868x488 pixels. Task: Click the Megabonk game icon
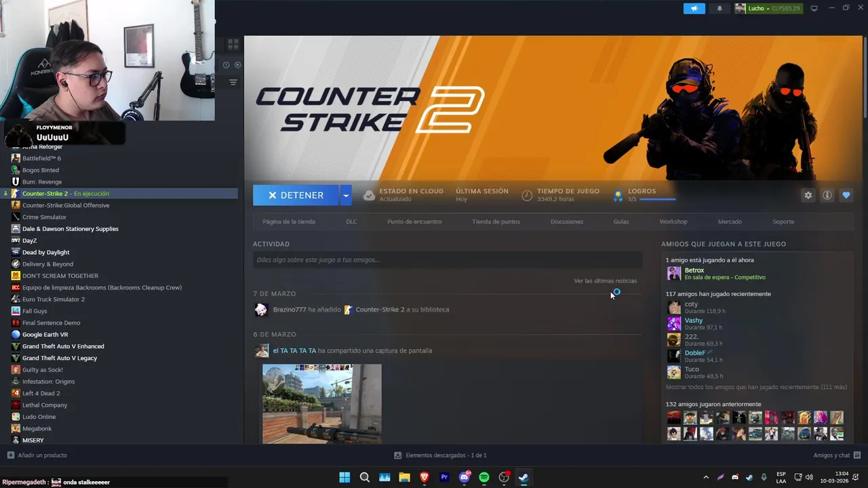[16, 428]
